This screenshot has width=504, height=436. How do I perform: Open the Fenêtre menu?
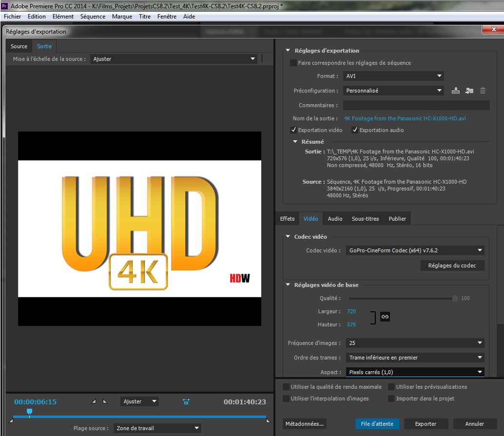tap(167, 17)
